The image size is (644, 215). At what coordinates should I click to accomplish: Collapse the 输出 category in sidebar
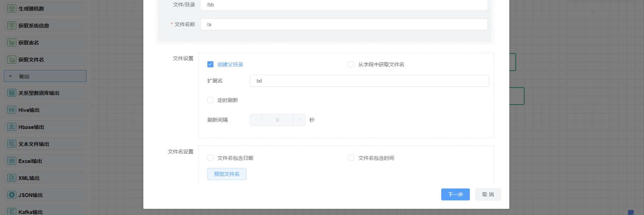coord(10,76)
